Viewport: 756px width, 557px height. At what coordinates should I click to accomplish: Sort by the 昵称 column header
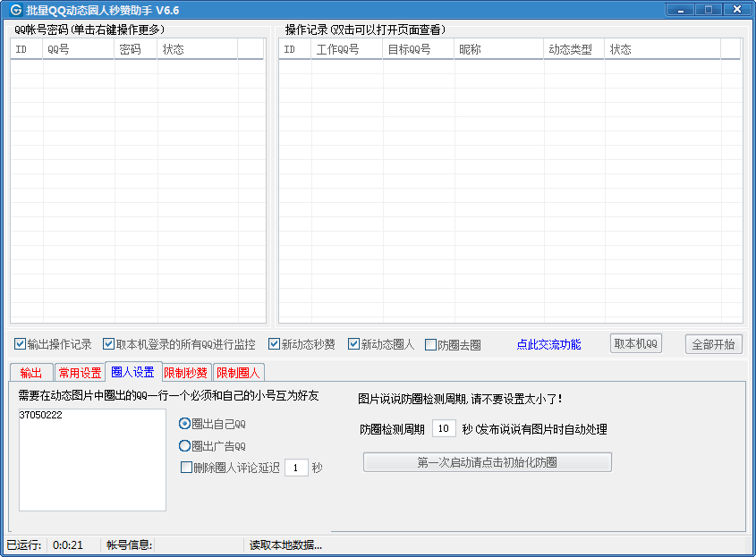(498, 50)
